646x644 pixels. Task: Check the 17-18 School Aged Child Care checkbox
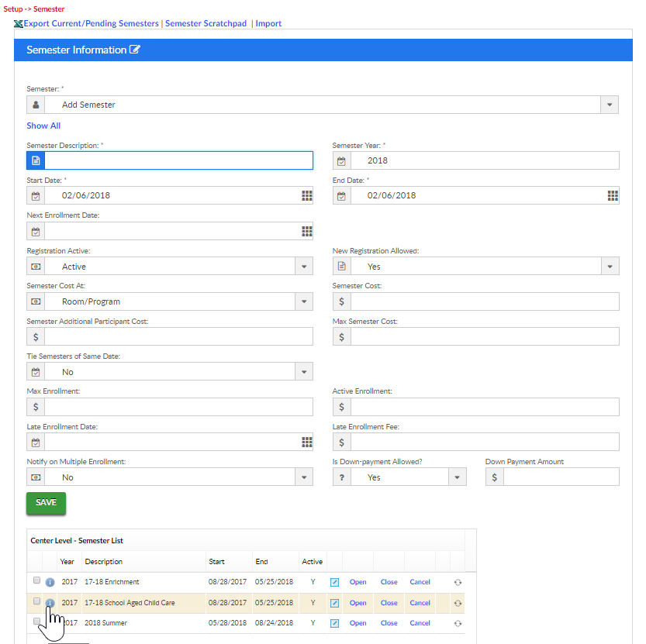pyautogui.click(x=36, y=601)
